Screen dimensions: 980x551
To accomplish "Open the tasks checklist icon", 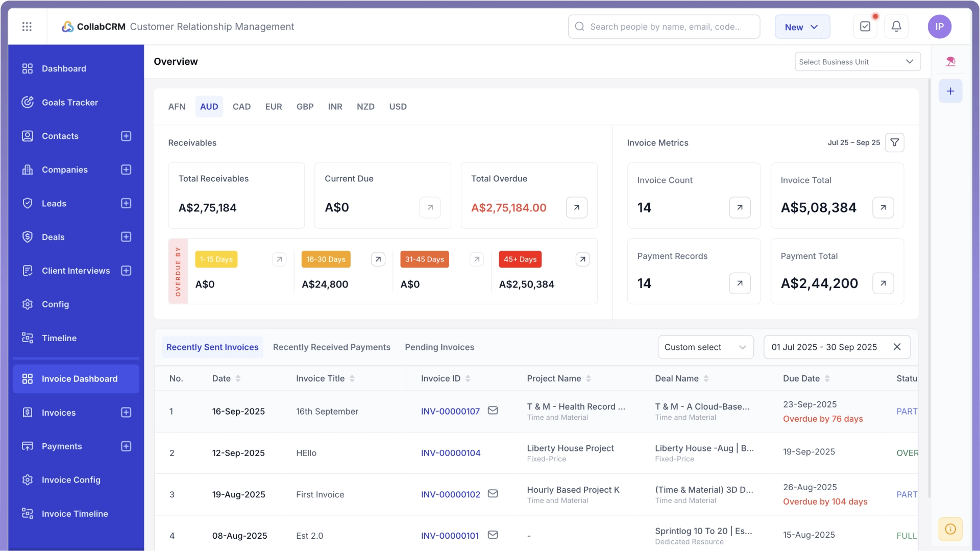I will pyautogui.click(x=865, y=27).
